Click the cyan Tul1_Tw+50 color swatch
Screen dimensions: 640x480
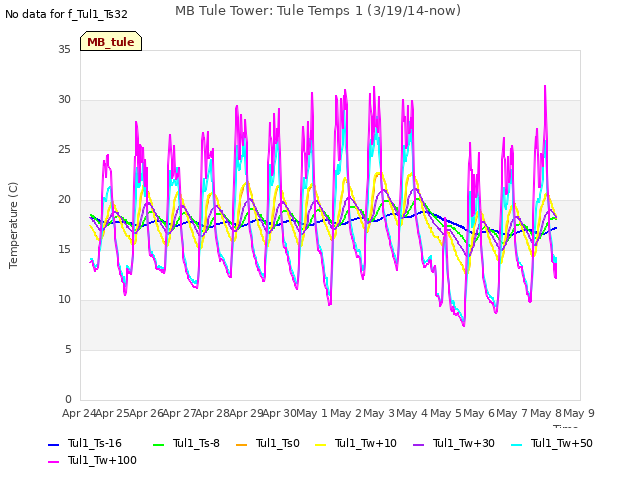pos(516,444)
